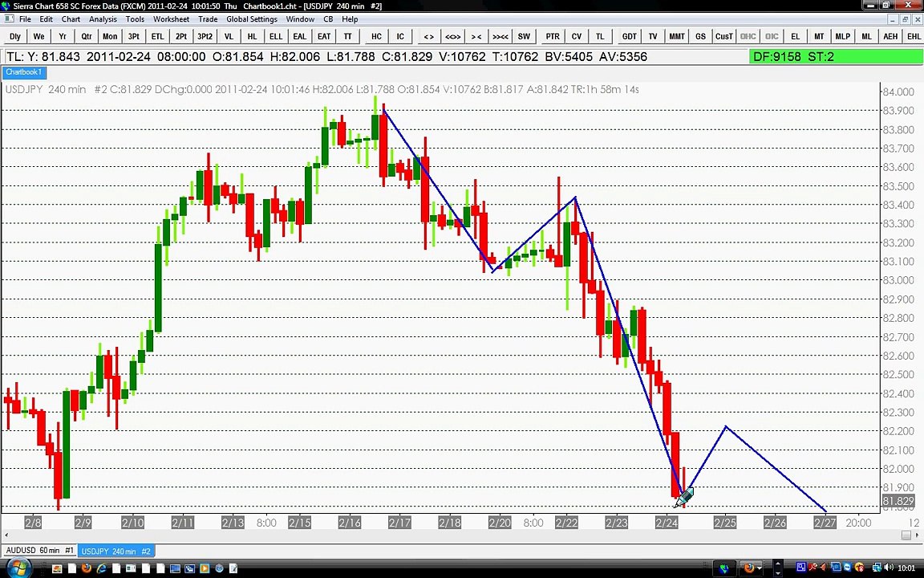The width and height of the screenshot is (924, 578).
Task: Click the CusT custom tool button
Action: [x=723, y=37]
